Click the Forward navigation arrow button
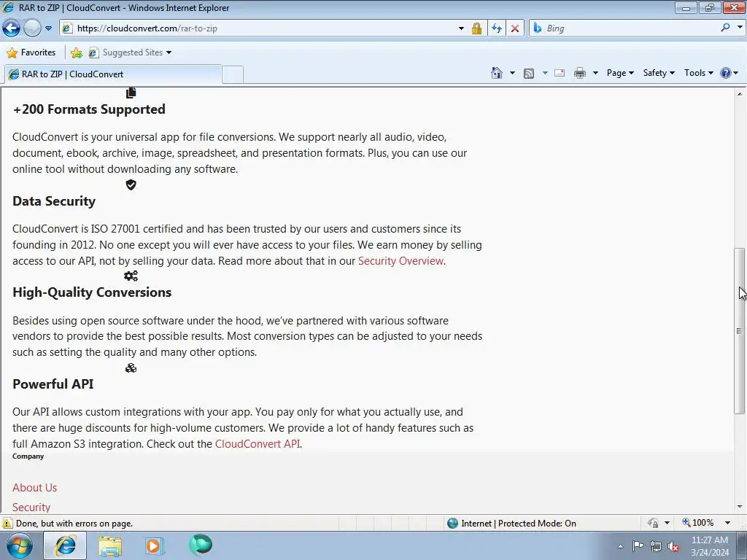 (32, 28)
